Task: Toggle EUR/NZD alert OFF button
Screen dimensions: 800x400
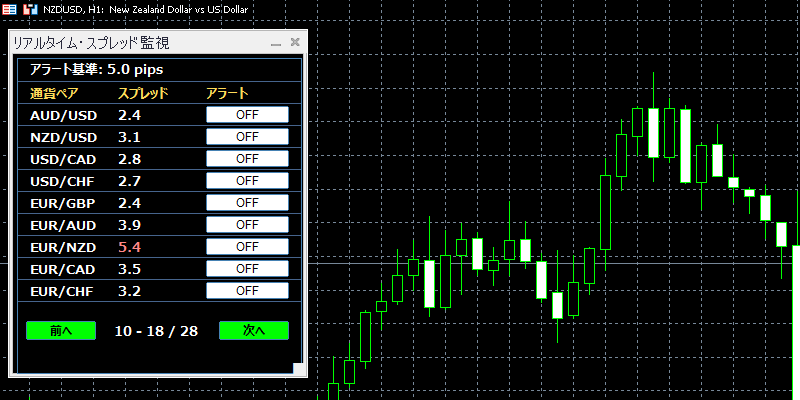Action: 247,246
